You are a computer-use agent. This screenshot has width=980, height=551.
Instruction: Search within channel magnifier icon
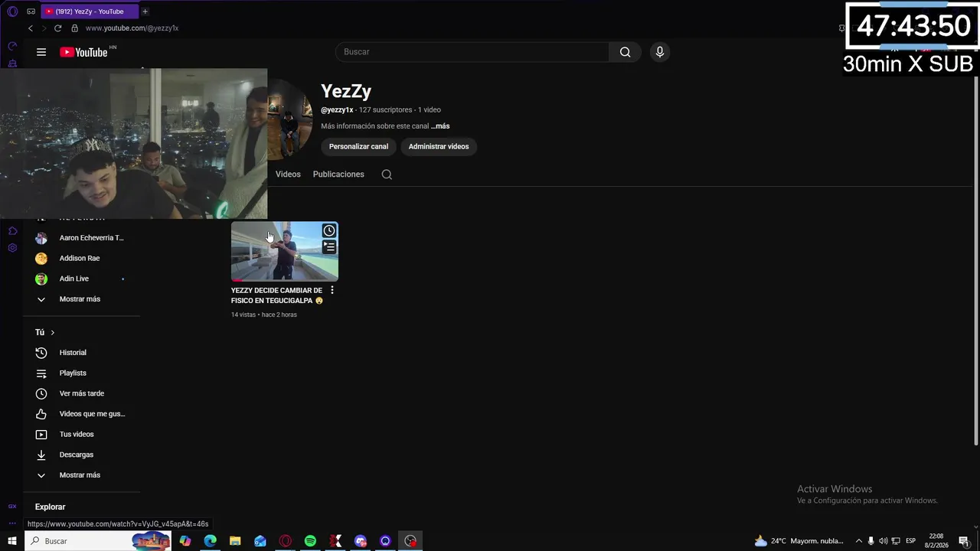tap(387, 174)
